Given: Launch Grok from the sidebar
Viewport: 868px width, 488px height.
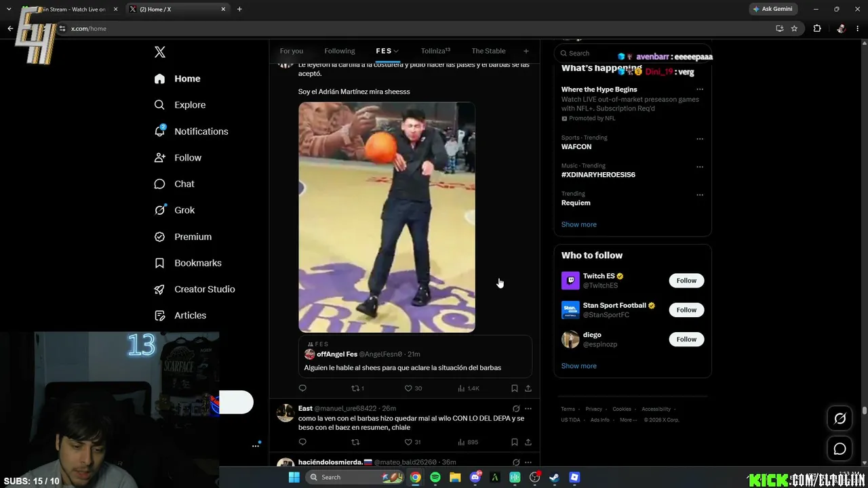Looking at the screenshot, I should click(x=174, y=210).
